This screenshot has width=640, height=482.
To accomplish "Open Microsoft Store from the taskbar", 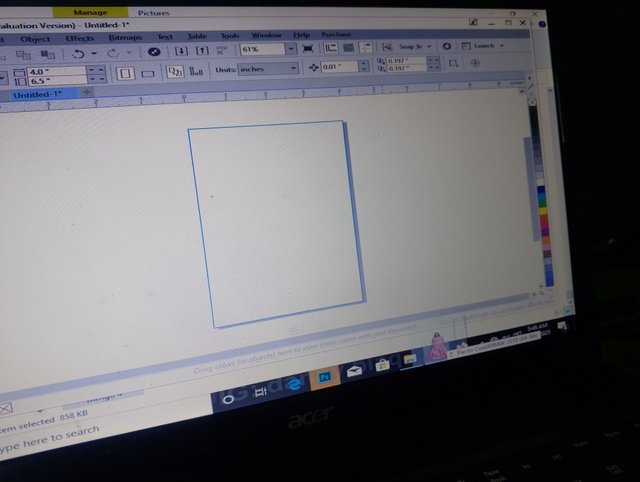I will tap(382, 365).
